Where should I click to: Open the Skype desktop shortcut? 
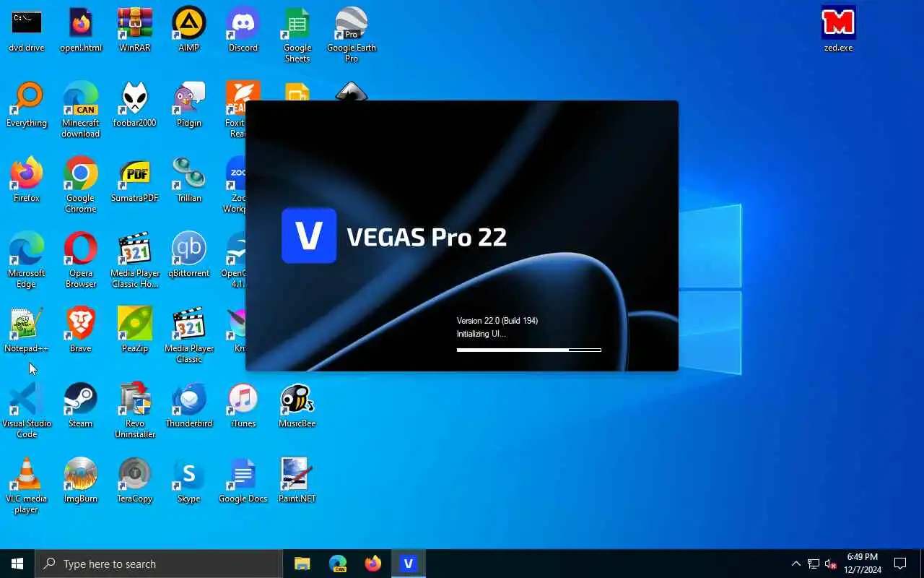[189, 480]
